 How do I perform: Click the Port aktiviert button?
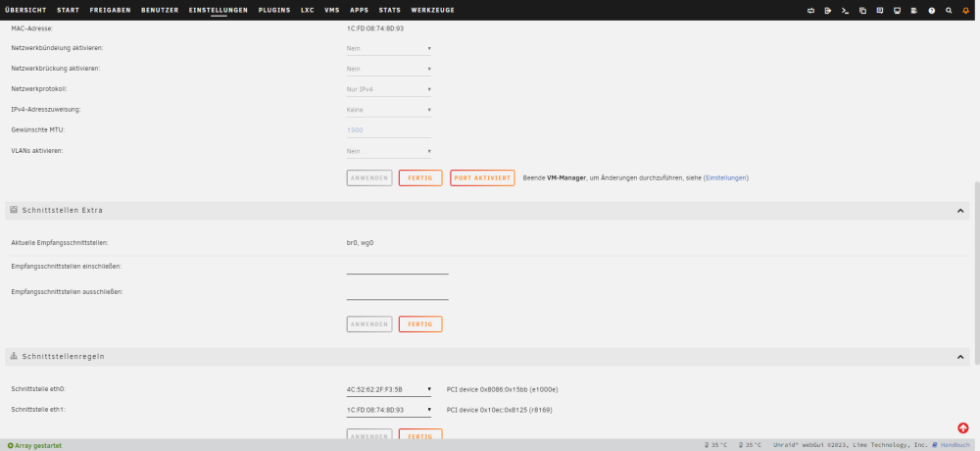coord(482,177)
